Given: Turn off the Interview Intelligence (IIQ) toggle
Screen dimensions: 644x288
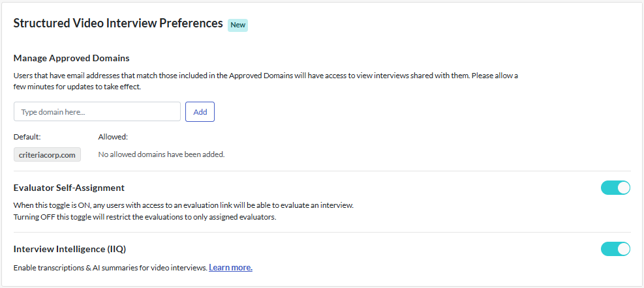Looking at the screenshot, I should [x=615, y=249].
